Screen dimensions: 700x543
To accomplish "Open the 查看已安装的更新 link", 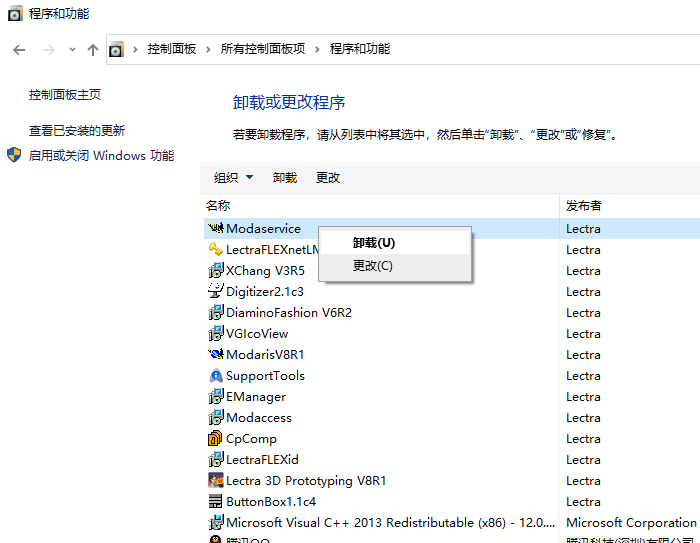I will (77, 130).
